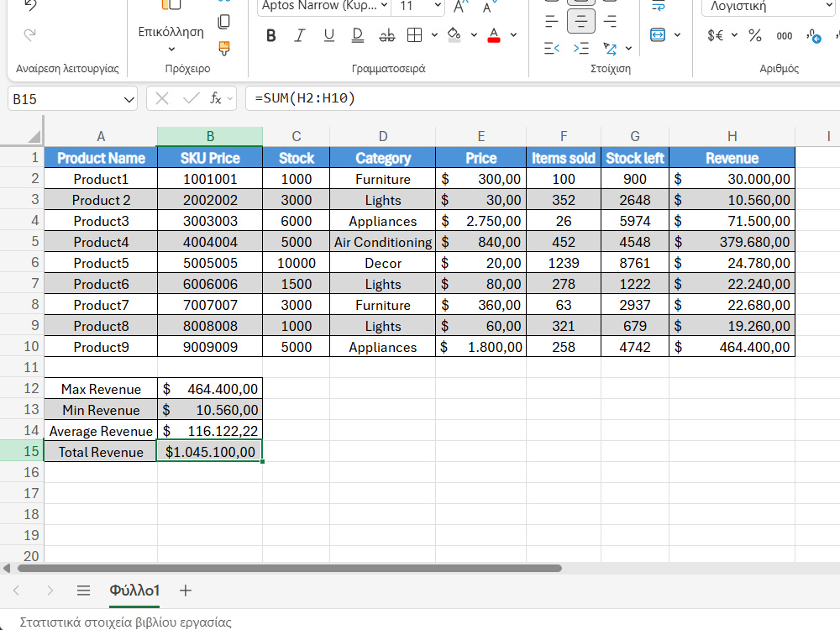
Task: Apply the red font color
Action: click(494, 35)
